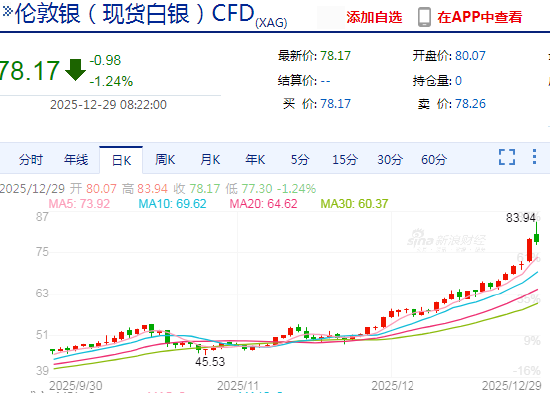The image size is (550, 393).
Task: Click the -1.24% header change percentage
Action: [x=111, y=81]
